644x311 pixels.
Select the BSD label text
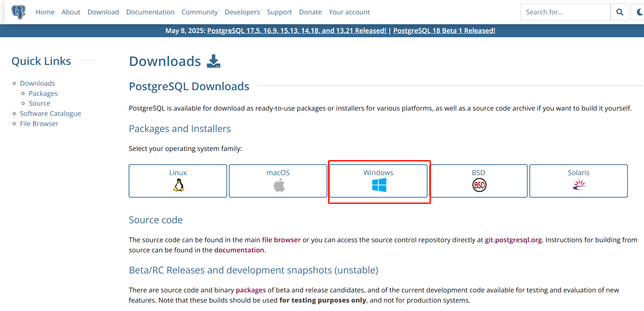[x=478, y=173]
